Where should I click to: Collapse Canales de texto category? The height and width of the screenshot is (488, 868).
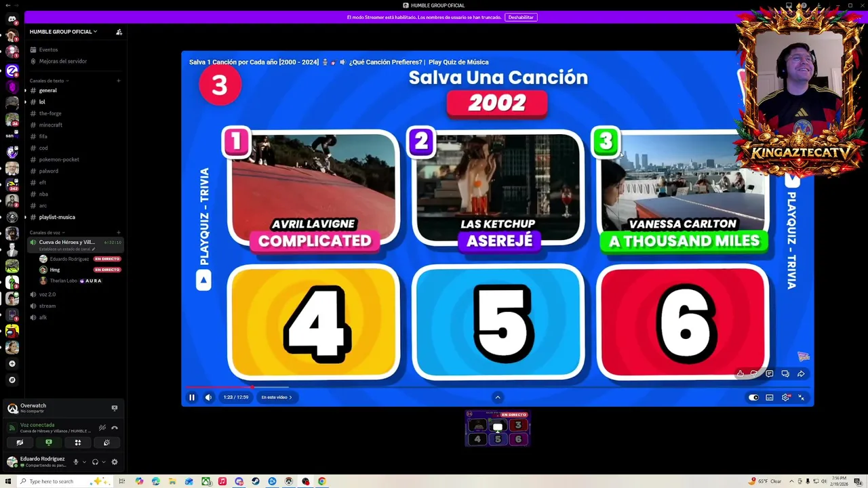[x=49, y=81]
